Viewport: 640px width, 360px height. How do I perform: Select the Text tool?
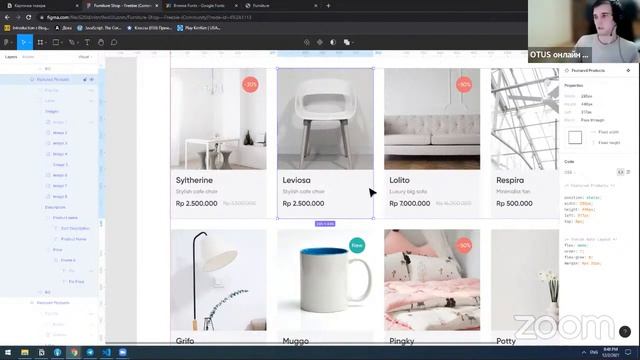(x=87, y=42)
